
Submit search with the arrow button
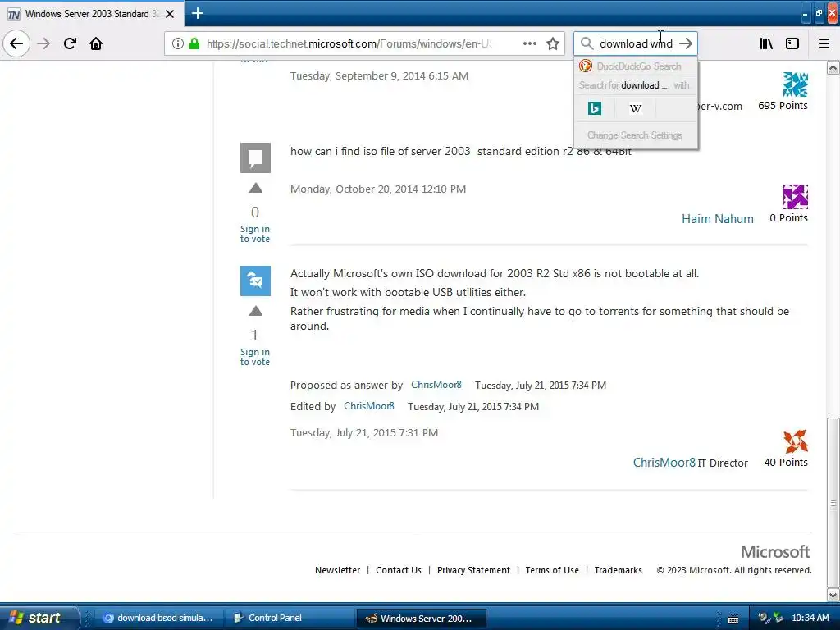[x=686, y=43]
